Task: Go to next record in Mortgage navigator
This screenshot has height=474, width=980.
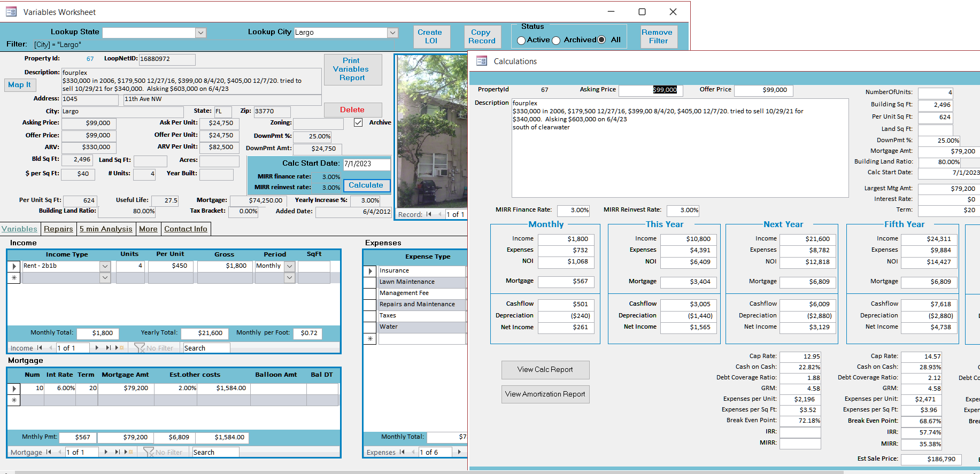Action: (106, 452)
